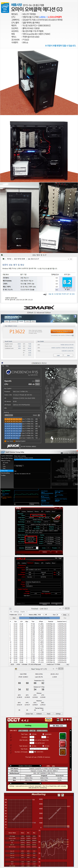Select System Information in Intel XTU sidebar
The width and height of the screenshot is (78, 868).
coord(7,456)
